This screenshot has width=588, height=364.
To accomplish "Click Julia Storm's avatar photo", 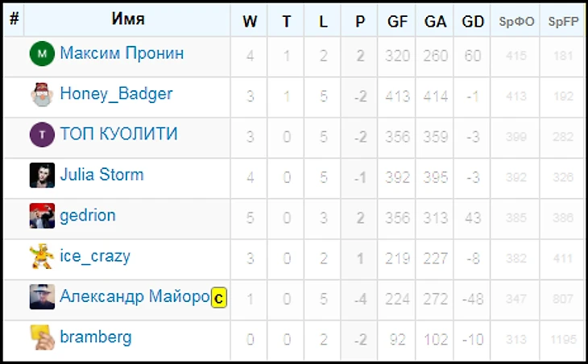I will (x=42, y=176).
